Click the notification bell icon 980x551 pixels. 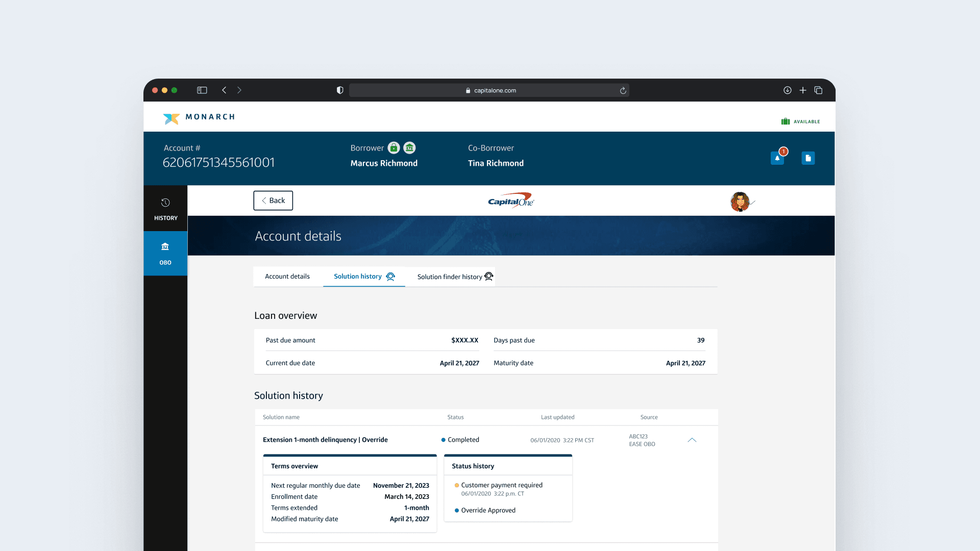777,158
